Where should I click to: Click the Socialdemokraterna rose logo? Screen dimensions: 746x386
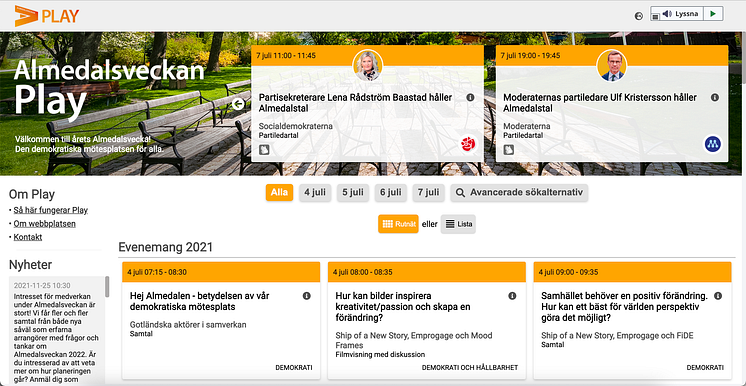click(468, 144)
